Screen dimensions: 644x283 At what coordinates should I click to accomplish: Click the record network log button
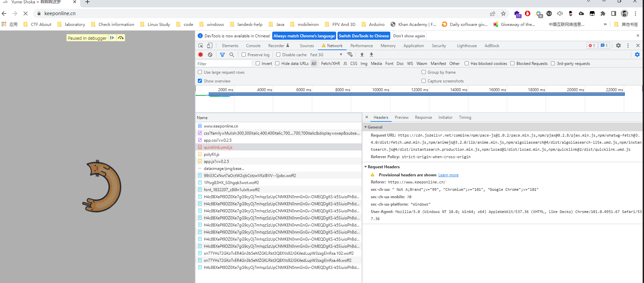pos(201,55)
